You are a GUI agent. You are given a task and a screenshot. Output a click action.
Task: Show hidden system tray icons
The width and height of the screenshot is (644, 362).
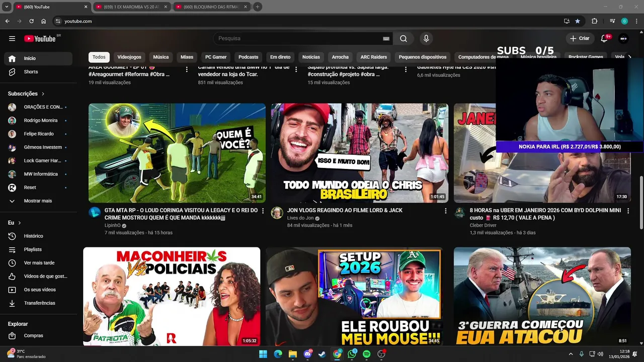[571, 354]
